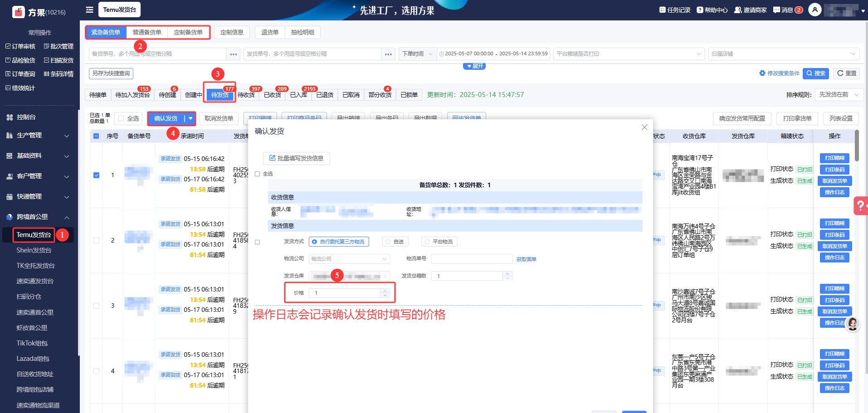
Task: Uncheck the checkbox for table row 1
Action: 96,175
